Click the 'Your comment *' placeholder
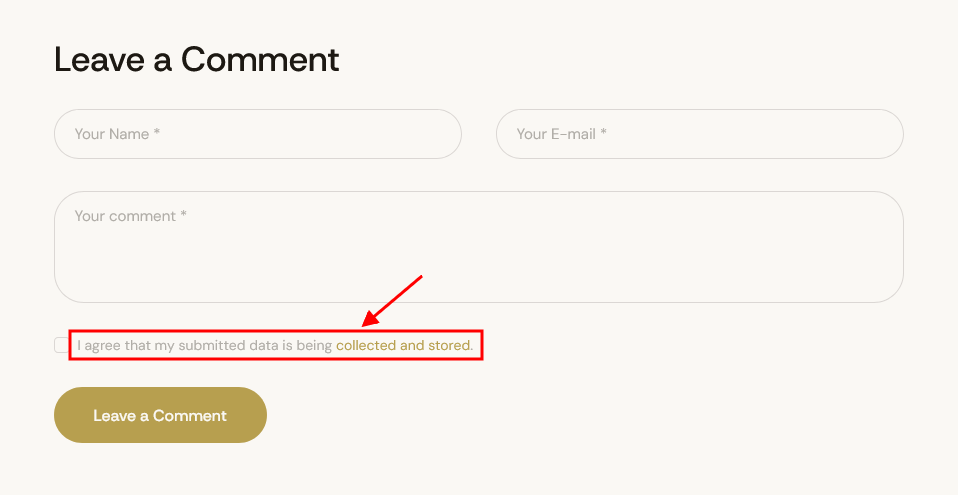The image size is (958, 495). click(x=130, y=216)
